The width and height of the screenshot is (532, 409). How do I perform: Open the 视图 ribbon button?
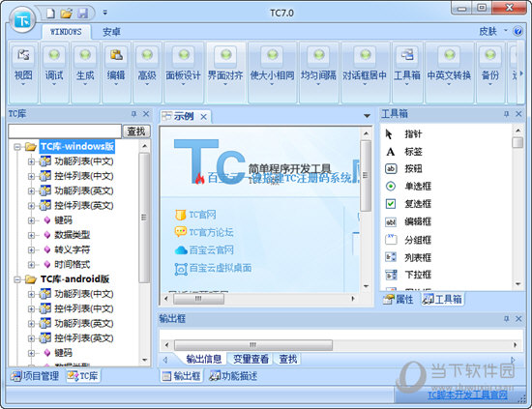point(23,73)
